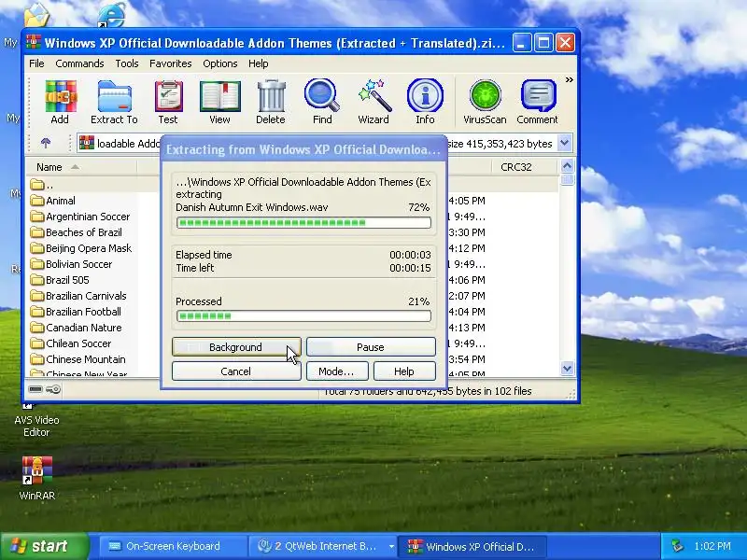This screenshot has width=747, height=560.
Task: Click the Argentinian Soccer folder icon
Action: (x=36, y=217)
